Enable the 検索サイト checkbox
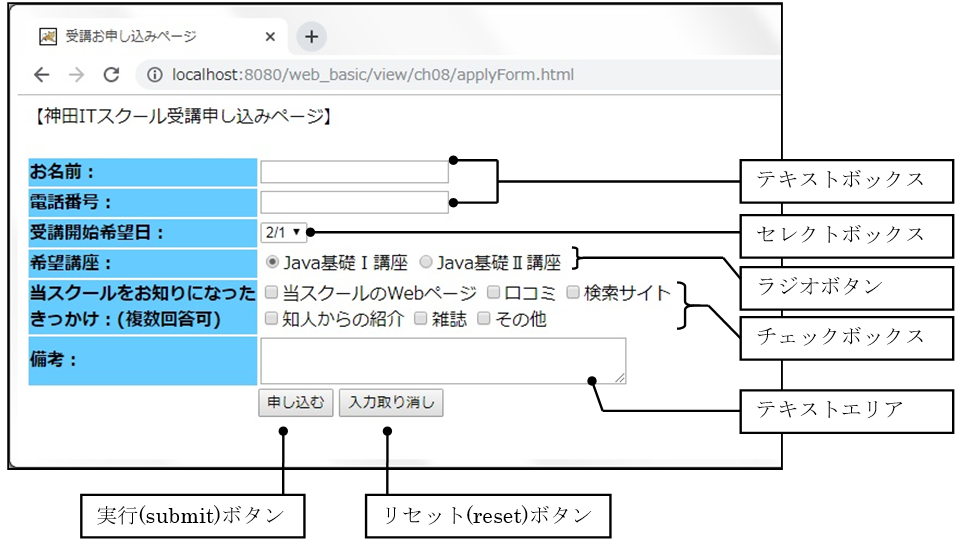The image size is (966, 545). (573, 293)
